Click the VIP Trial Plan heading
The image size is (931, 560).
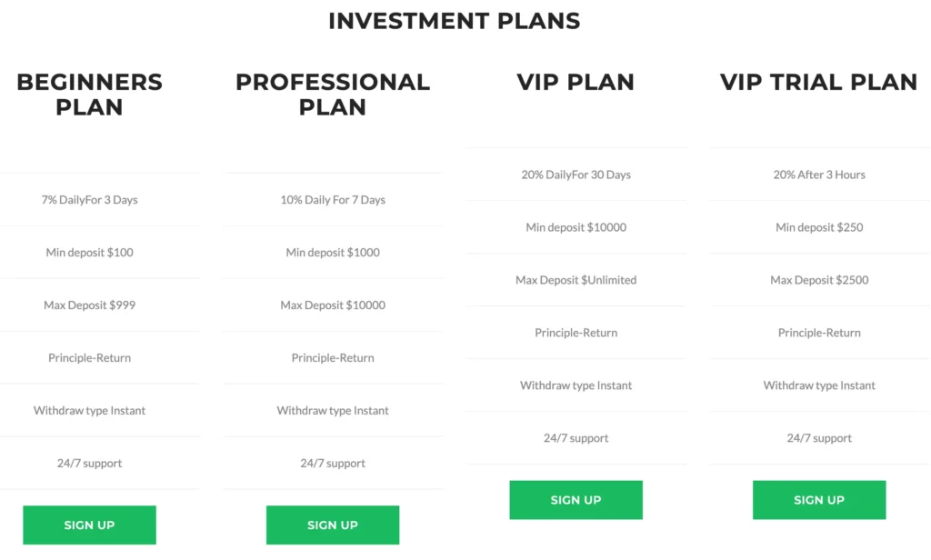pyautogui.click(x=818, y=82)
